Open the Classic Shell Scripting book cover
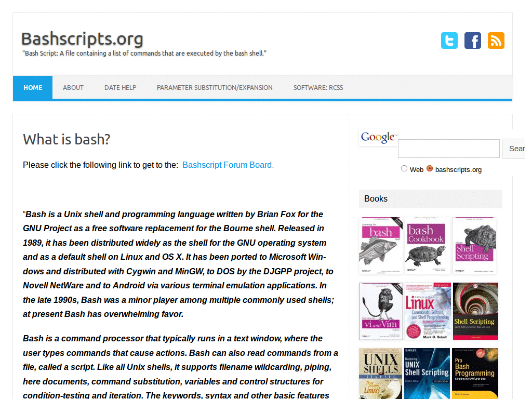The image size is (532, 399). (474, 246)
